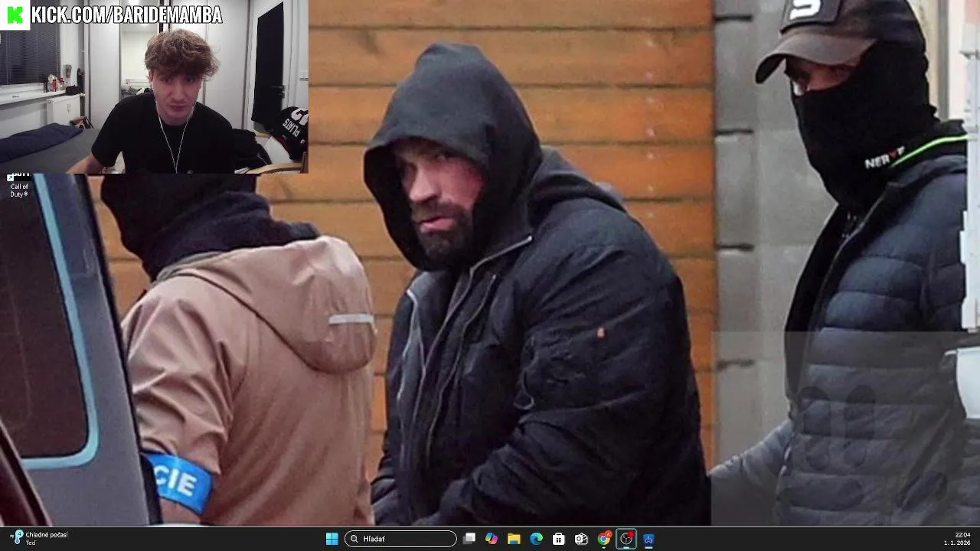
Task: Select the webcam overlay video
Action: point(154,86)
